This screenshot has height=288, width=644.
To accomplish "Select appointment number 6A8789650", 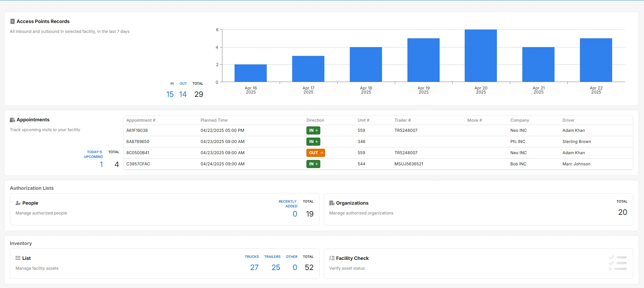I will pyautogui.click(x=138, y=142).
